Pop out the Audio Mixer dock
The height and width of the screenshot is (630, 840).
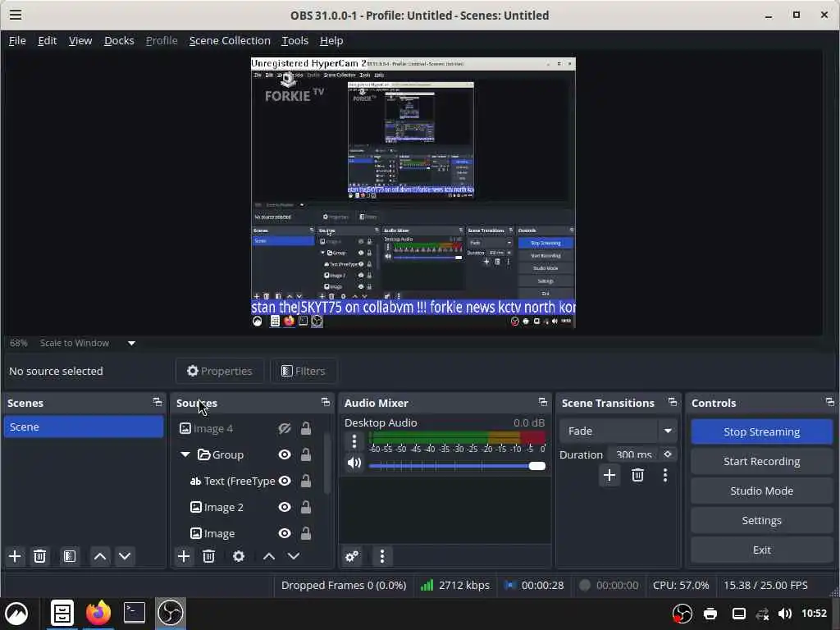click(543, 402)
